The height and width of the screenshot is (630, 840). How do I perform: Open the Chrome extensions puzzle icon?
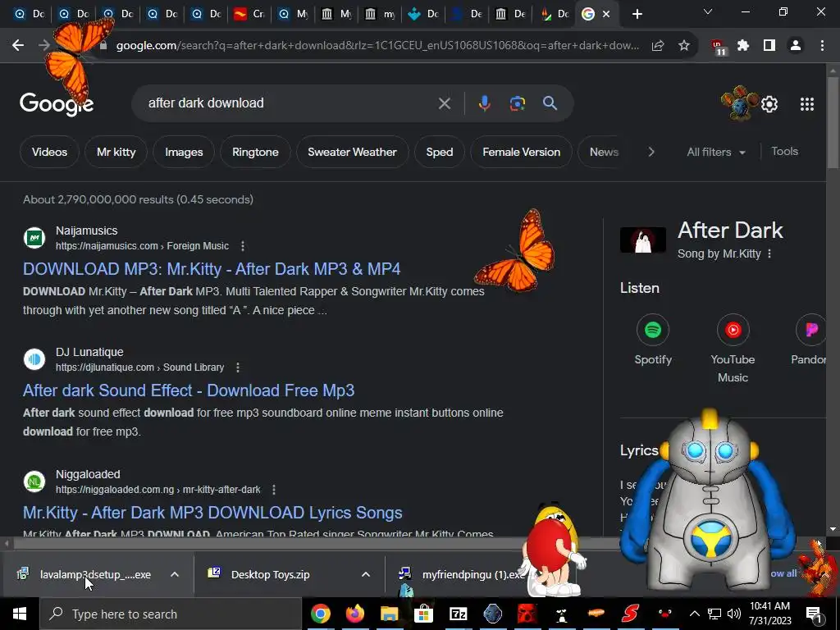tap(743, 46)
